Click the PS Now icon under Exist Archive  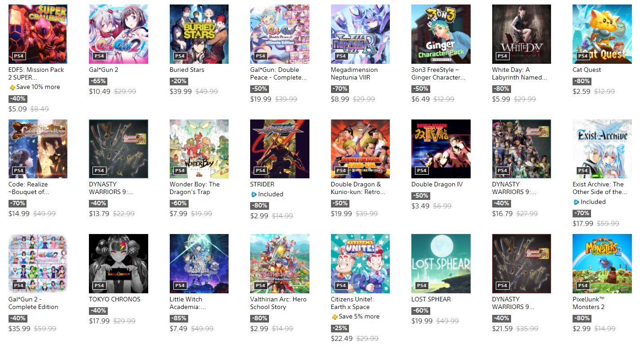pyautogui.click(x=576, y=202)
